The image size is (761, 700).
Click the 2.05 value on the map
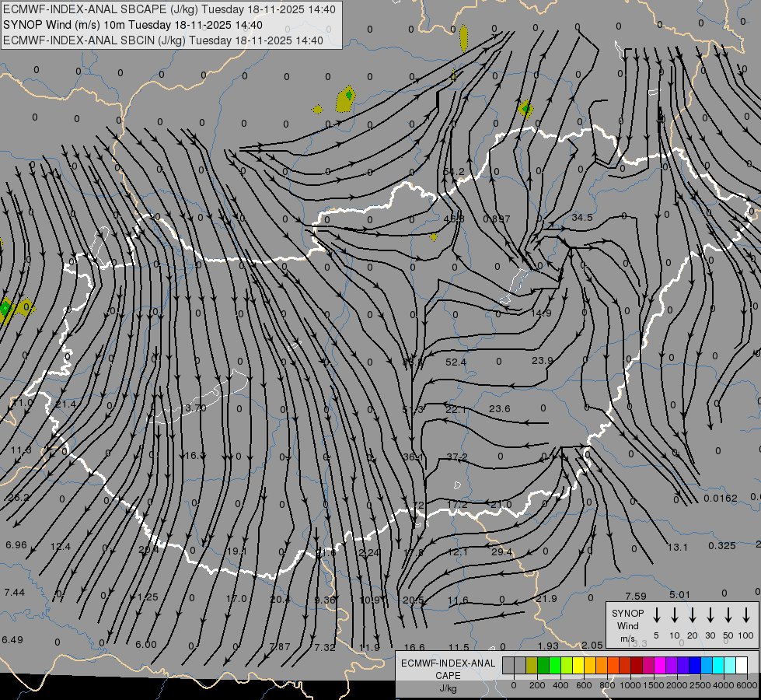tap(592, 645)
